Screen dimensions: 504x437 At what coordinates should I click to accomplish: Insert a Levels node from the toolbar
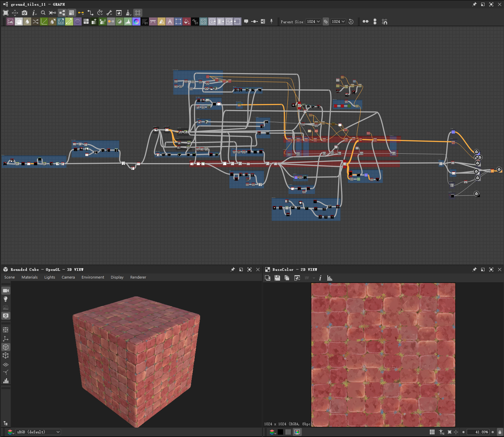pos(128,21)
